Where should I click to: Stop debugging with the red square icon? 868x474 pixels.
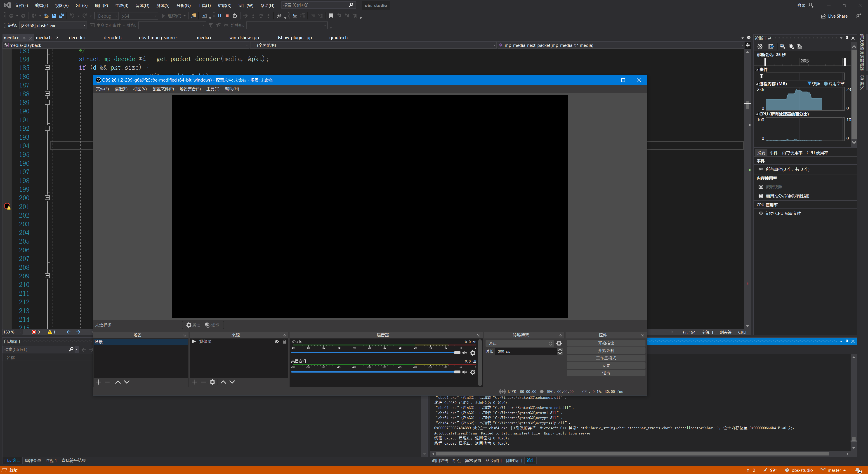click(227, 16)
